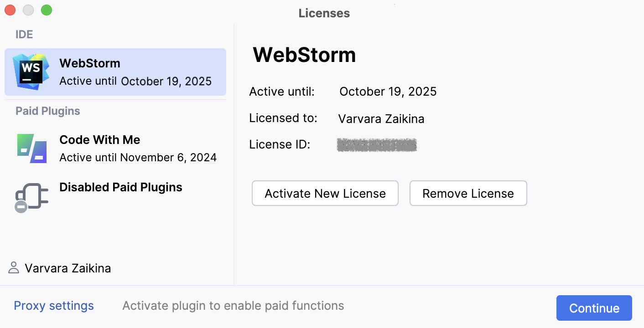
Task: Click the October 19, 2025 expiry date
Action: tap(388, 92)
